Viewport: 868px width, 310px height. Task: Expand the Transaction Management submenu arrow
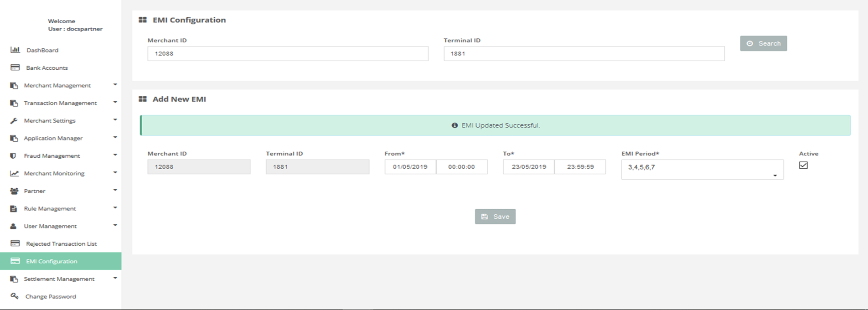[x=115, y=103]
